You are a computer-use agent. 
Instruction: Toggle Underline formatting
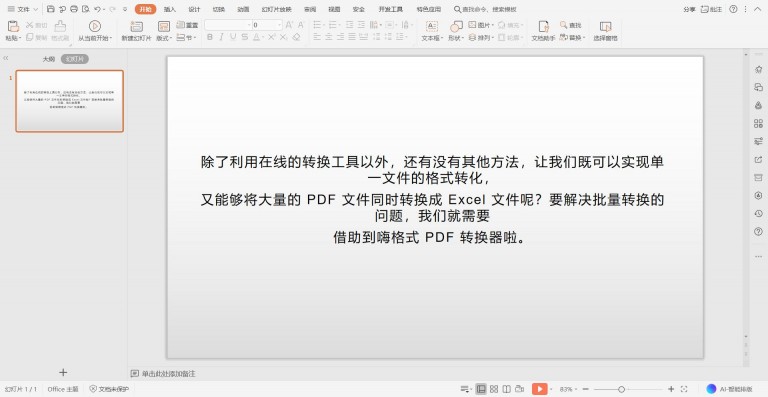point(233,37)
